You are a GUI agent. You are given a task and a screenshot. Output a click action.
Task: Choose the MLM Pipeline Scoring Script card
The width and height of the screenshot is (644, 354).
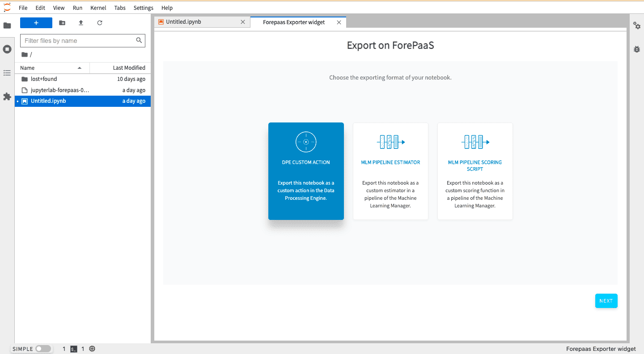coord(475,171)
